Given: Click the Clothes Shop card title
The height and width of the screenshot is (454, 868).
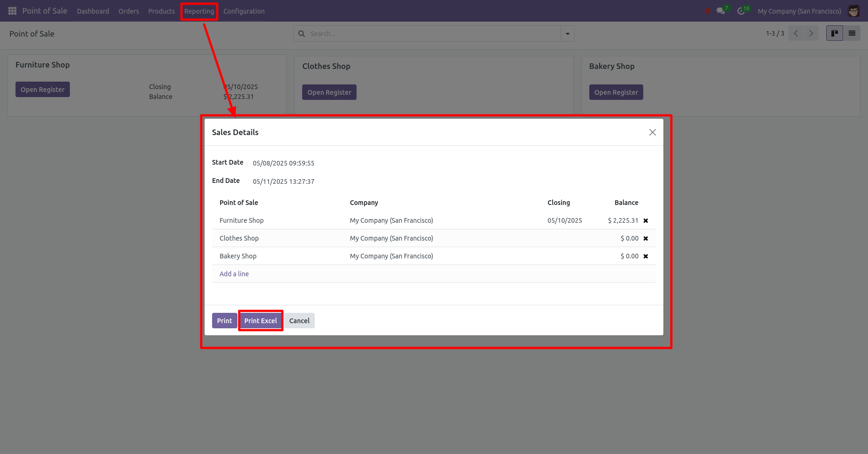Looking at the screenshot, I should [326, 66].
